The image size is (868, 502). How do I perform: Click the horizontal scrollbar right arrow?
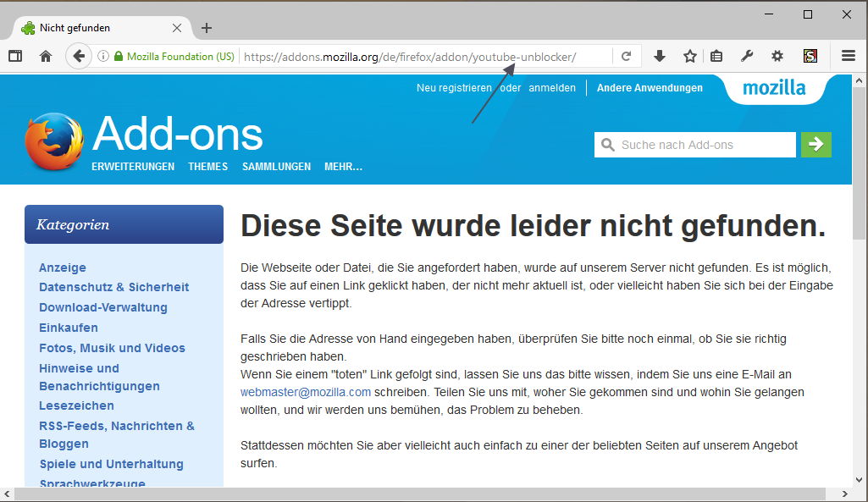pyautogui.click(x=845, y=494)
